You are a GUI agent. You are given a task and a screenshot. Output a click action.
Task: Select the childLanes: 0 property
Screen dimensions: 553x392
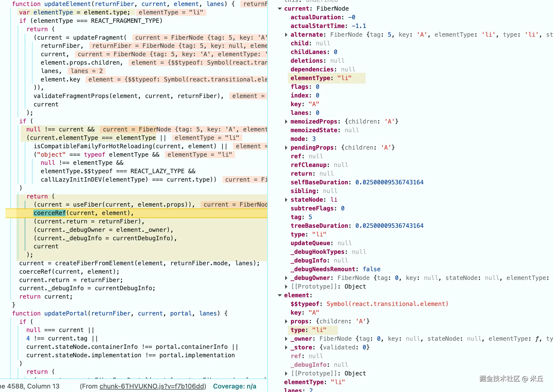(x=314, y=52)
